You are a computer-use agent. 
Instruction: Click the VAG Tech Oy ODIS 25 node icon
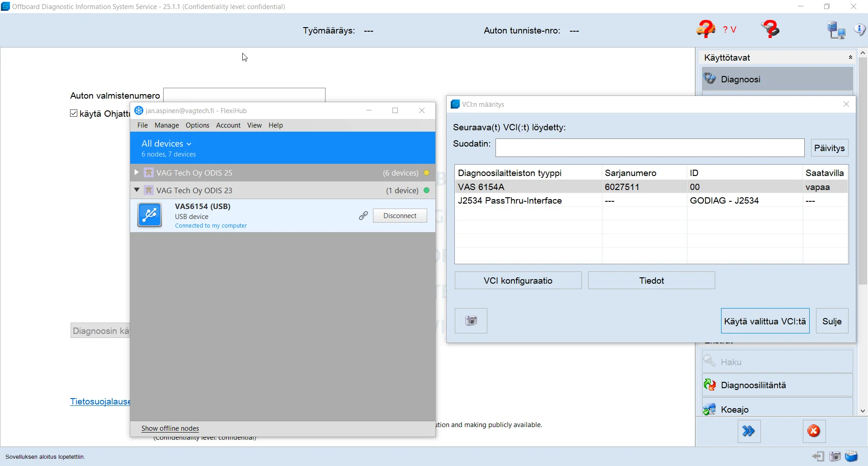coord(149,172)
